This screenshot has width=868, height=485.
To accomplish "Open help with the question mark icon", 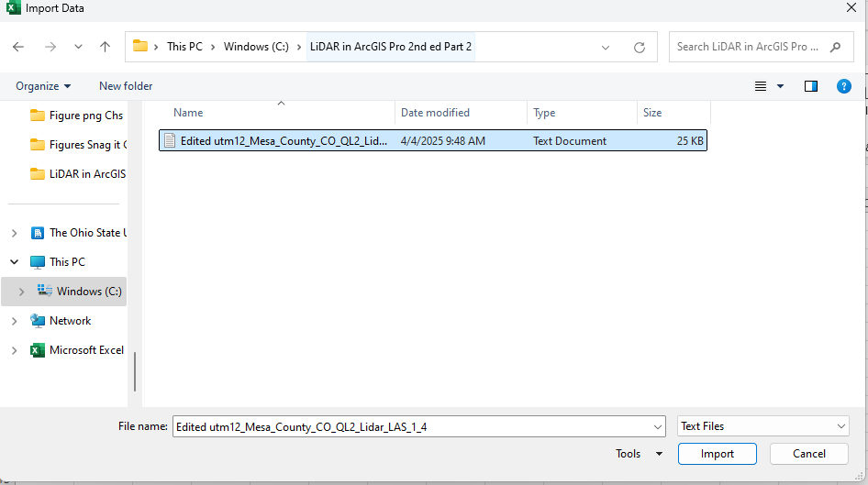I will click(x=843, y=86).
